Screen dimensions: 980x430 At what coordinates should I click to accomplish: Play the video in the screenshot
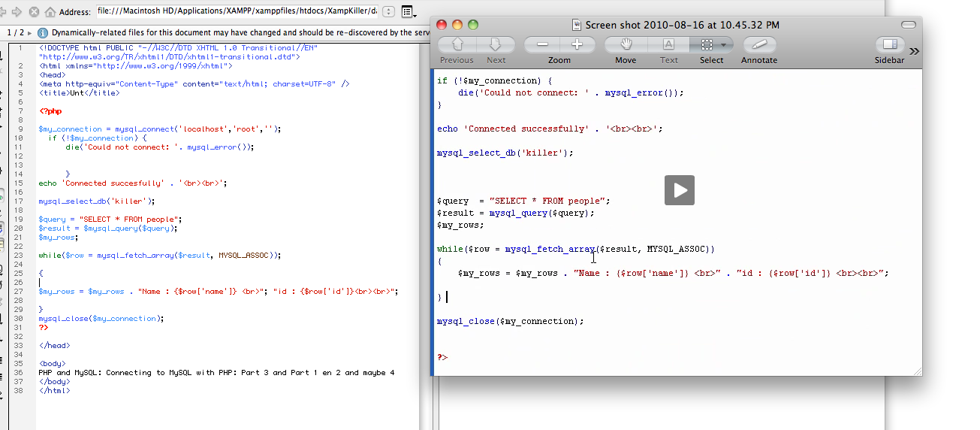[x=680, y=190]
